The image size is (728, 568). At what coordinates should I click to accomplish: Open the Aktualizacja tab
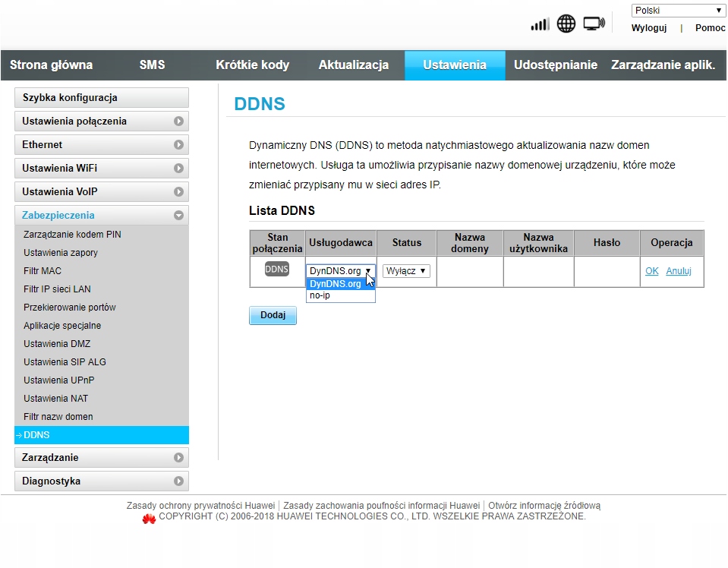pos(354,65)
